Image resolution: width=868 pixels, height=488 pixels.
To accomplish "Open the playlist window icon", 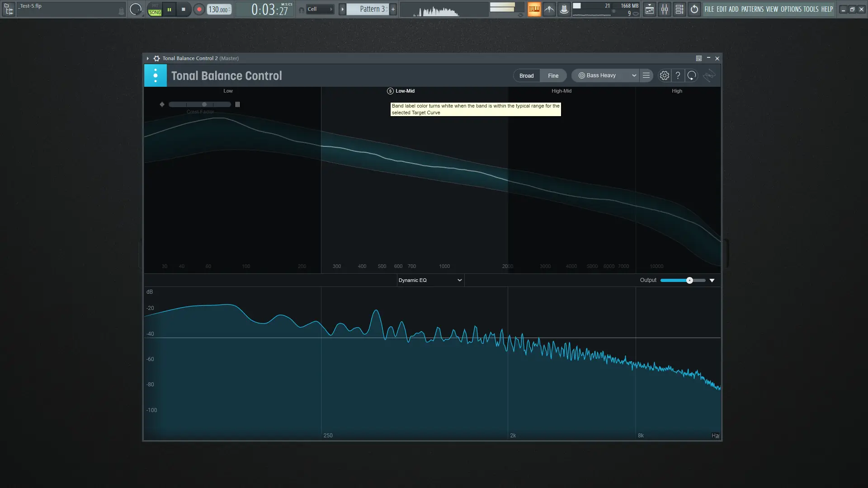I will coord(650,9).
